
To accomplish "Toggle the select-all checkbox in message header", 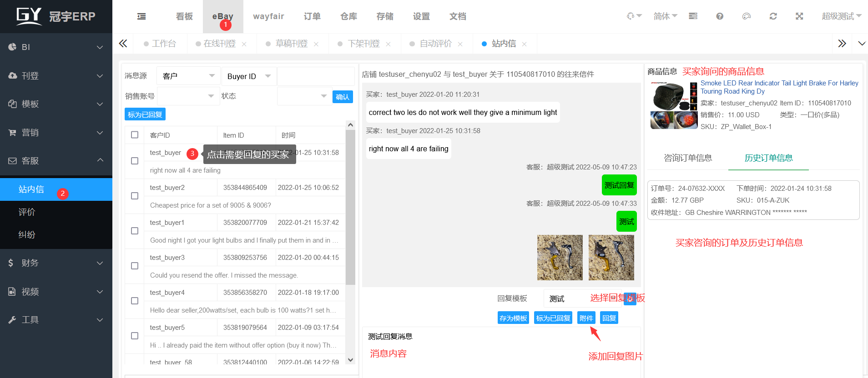I will (135, 135).
